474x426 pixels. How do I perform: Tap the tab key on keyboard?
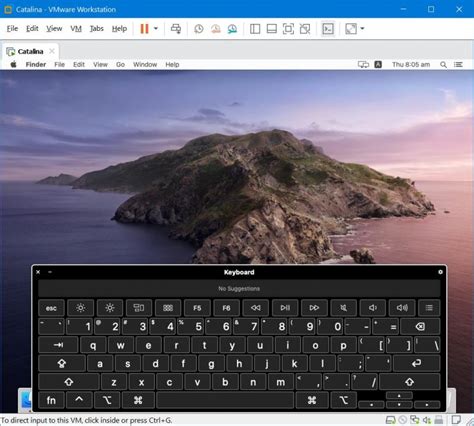(x=58, y=345)
